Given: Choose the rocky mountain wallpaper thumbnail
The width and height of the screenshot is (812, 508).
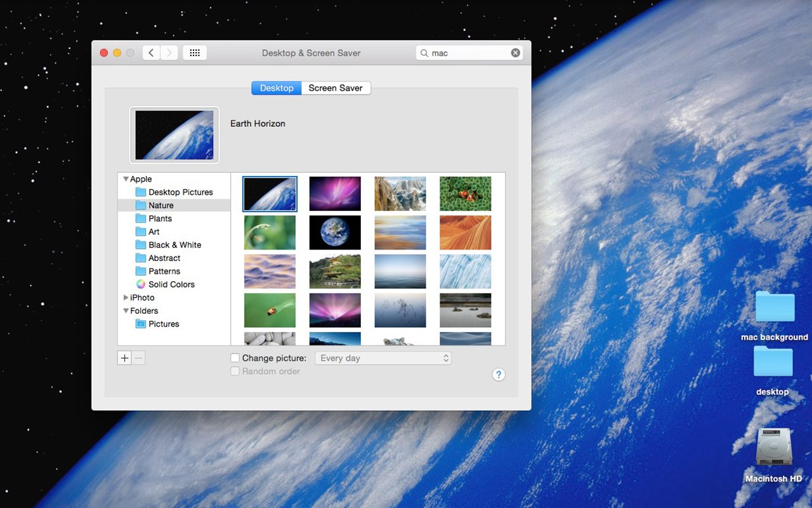Looking at the screenshot, I should [400, 194].
